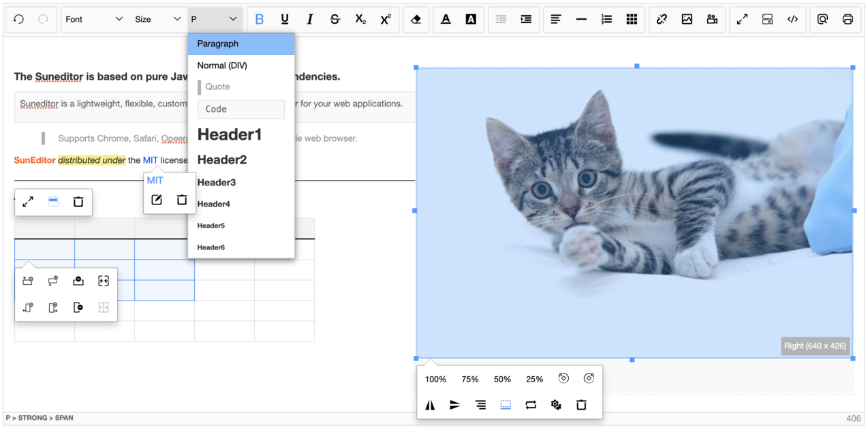
Task: Click the Print icon
Action: click(x=848, y=19)
